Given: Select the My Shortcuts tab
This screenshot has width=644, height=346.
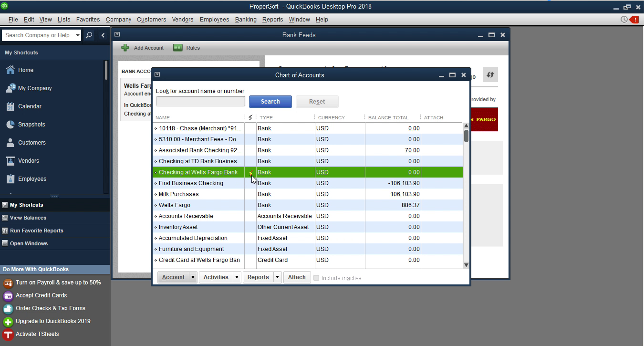Looking at the screenshot, I should (x=55, y=205).
